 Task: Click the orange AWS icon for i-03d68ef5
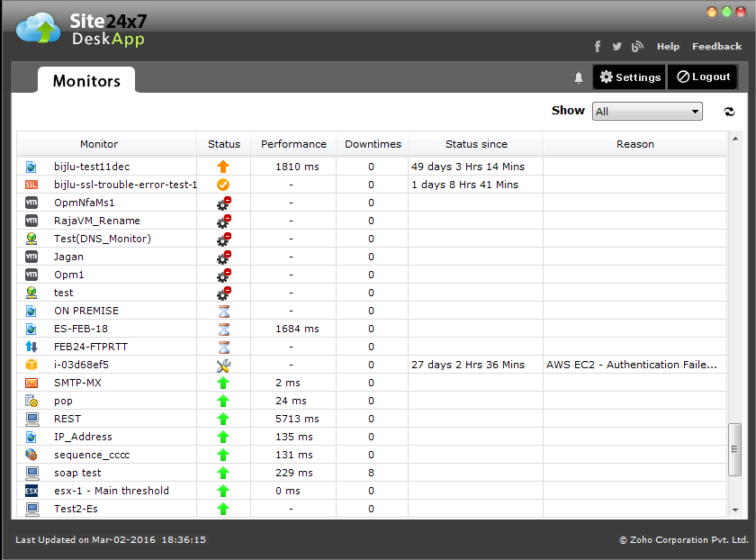[x=31, y=365]
